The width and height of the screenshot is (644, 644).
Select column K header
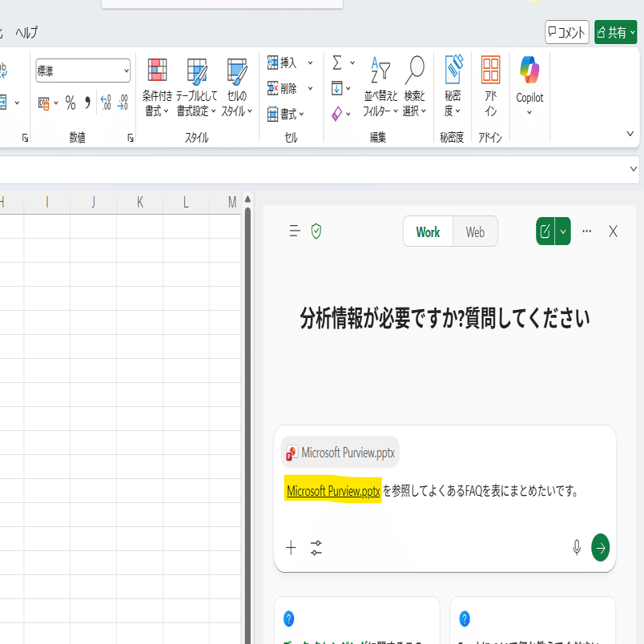(140, 202)
